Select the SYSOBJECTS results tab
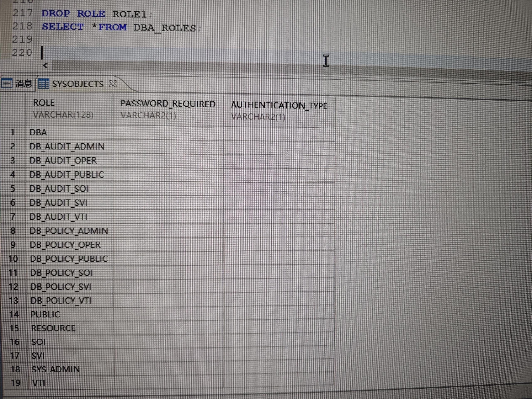Image resolution: width=532 pixels, height=399 pixels. 78,84
